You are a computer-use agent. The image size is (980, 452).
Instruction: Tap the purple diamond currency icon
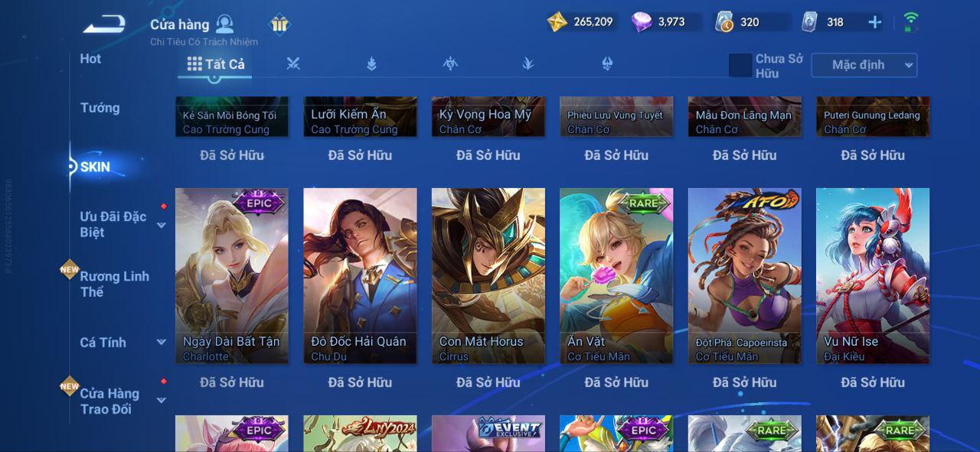click(642, 22)
